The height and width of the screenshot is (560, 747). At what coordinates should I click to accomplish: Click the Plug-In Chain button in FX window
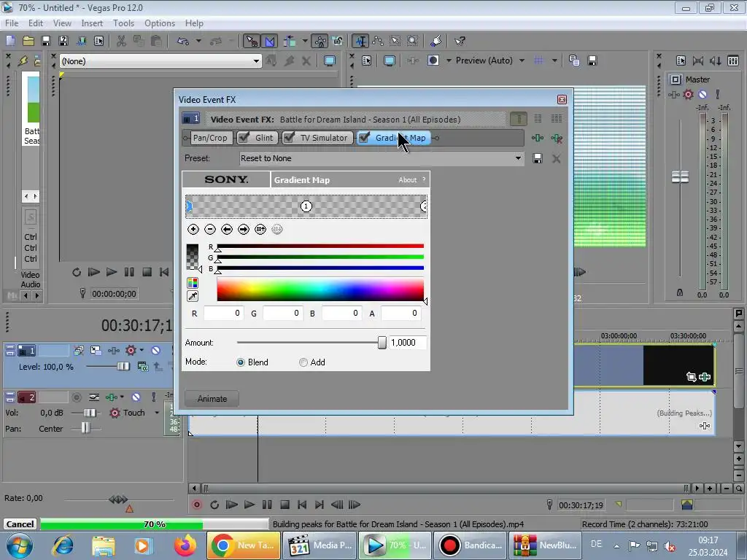point(538,138)
